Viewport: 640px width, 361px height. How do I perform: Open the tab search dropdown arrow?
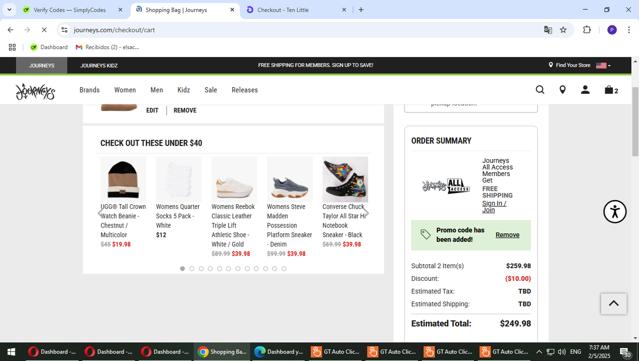coord(9,9)
